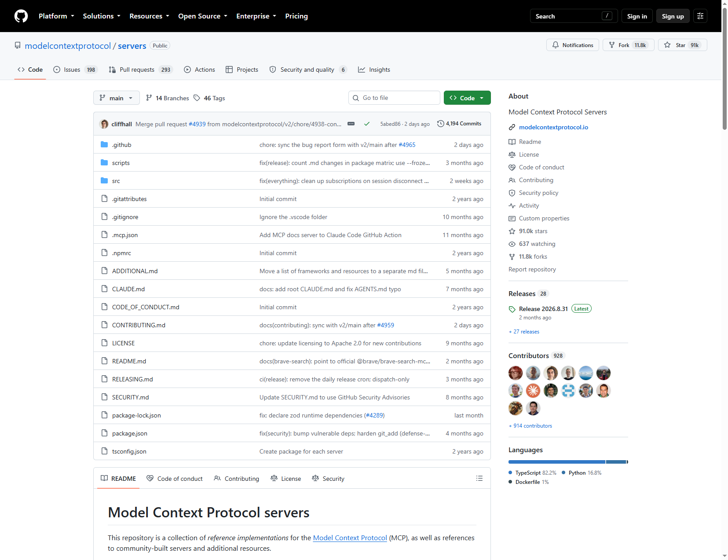Star the repository with the Star button
Viewport: 728px width, 560px height.
tap(683, 45)
